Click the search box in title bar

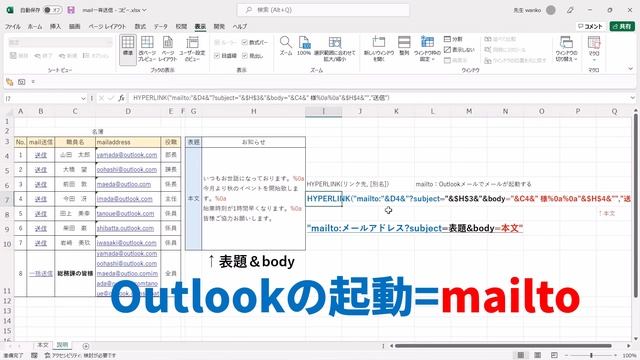(323, 10)
